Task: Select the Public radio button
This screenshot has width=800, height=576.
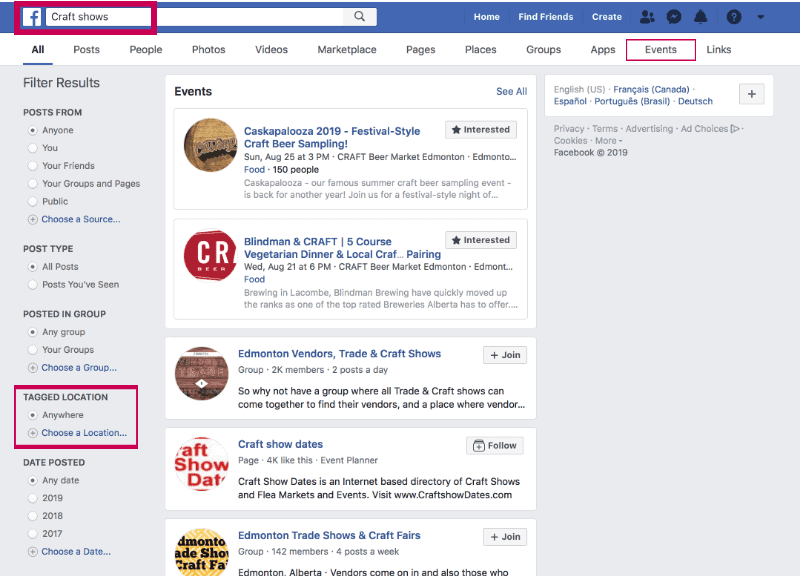Action: point(33,202)
